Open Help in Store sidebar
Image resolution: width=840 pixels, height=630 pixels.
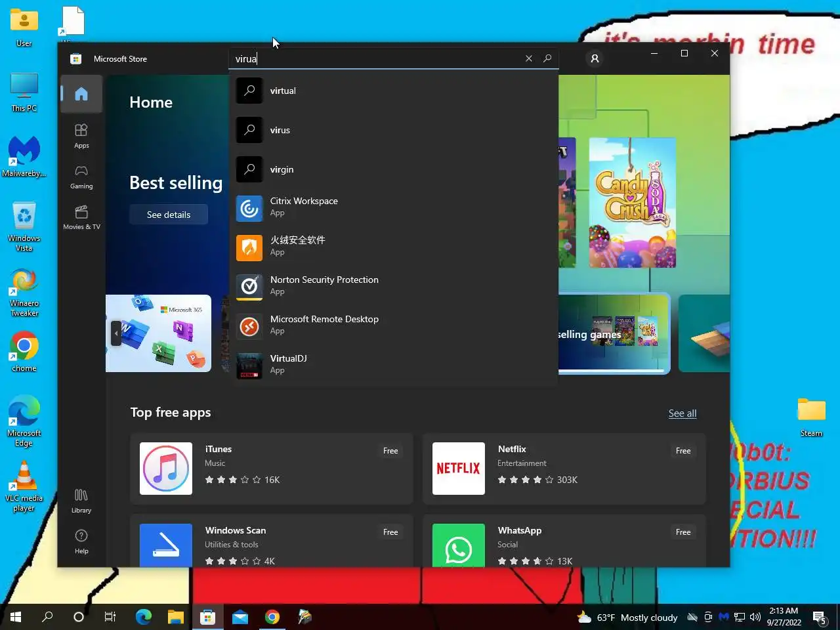click(x=81, y=541)
